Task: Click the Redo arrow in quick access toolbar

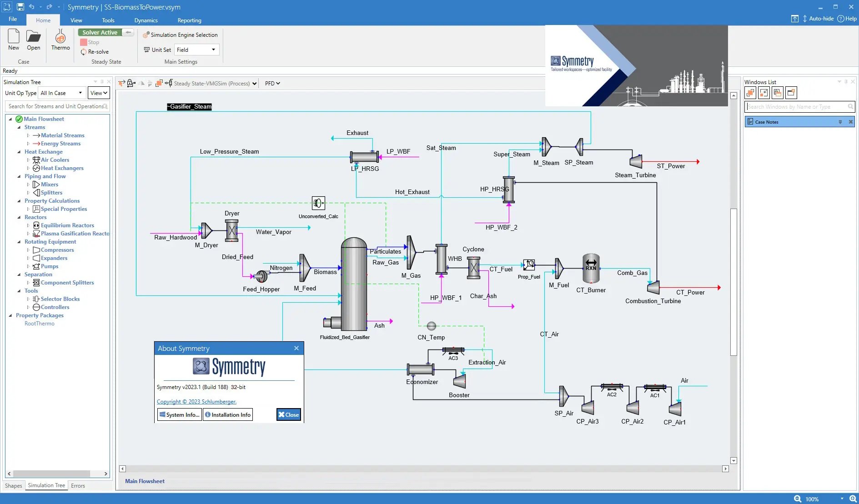Action: pyautogui.click(x=49, y=7)
